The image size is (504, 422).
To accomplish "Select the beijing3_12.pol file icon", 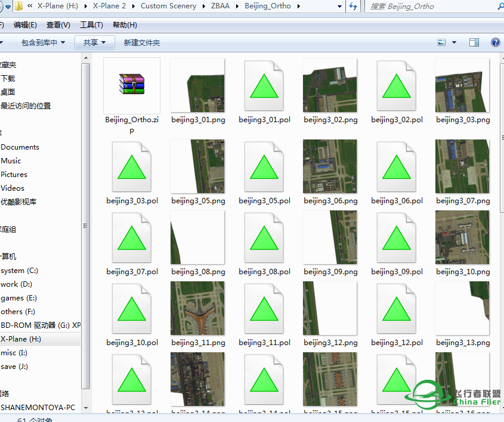I will [x=397, y=309].
